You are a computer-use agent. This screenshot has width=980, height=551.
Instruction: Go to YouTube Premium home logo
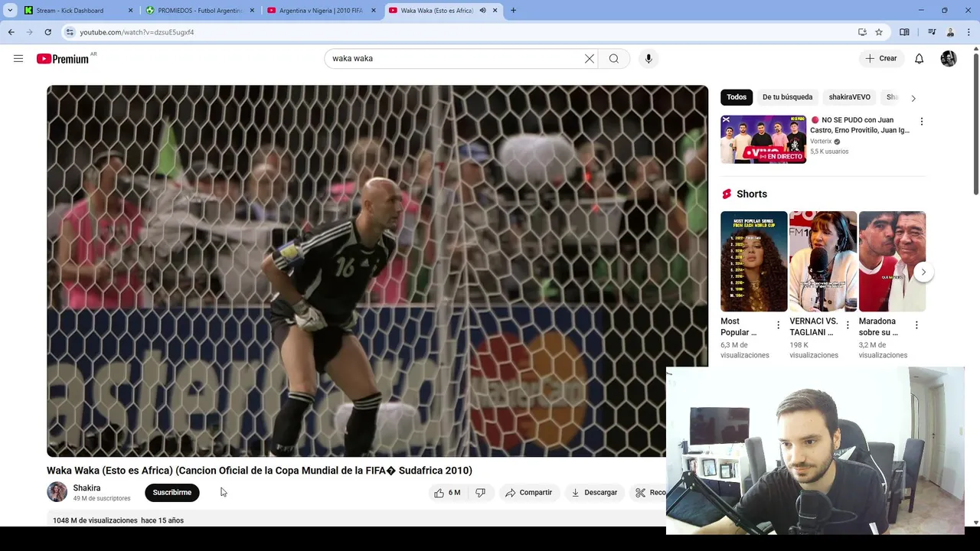63,59
